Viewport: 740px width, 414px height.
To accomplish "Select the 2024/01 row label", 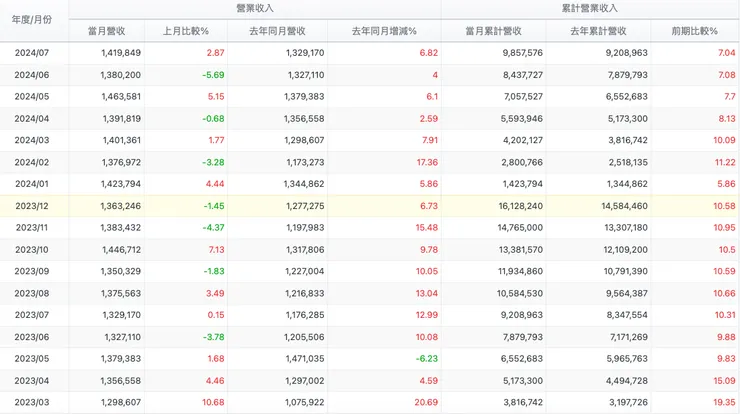I will pos(32,184).
